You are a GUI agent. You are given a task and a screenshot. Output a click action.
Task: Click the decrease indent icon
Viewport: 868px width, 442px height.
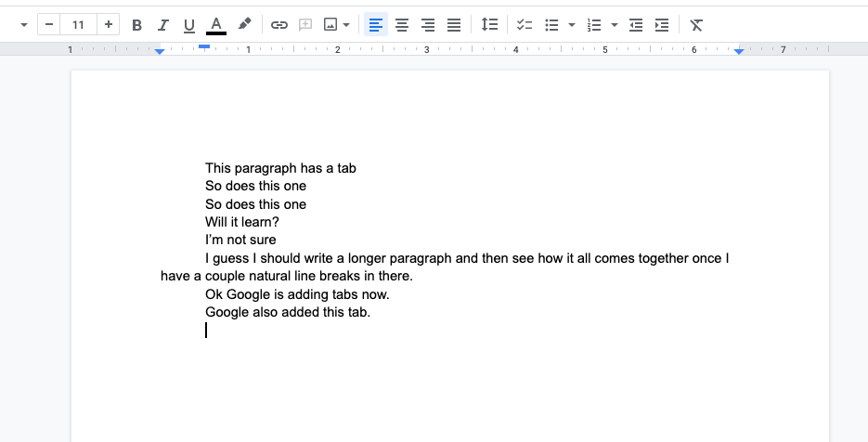636,25
